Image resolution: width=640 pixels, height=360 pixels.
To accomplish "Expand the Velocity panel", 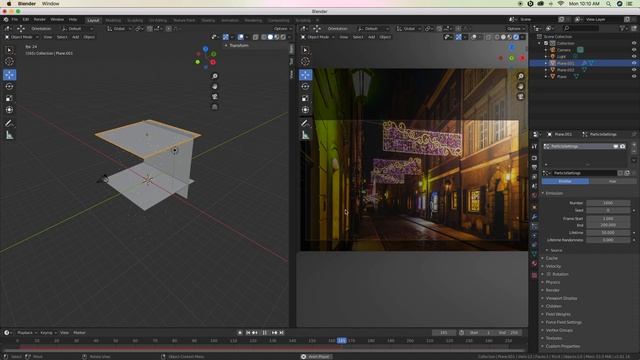I will pos(553,266).
